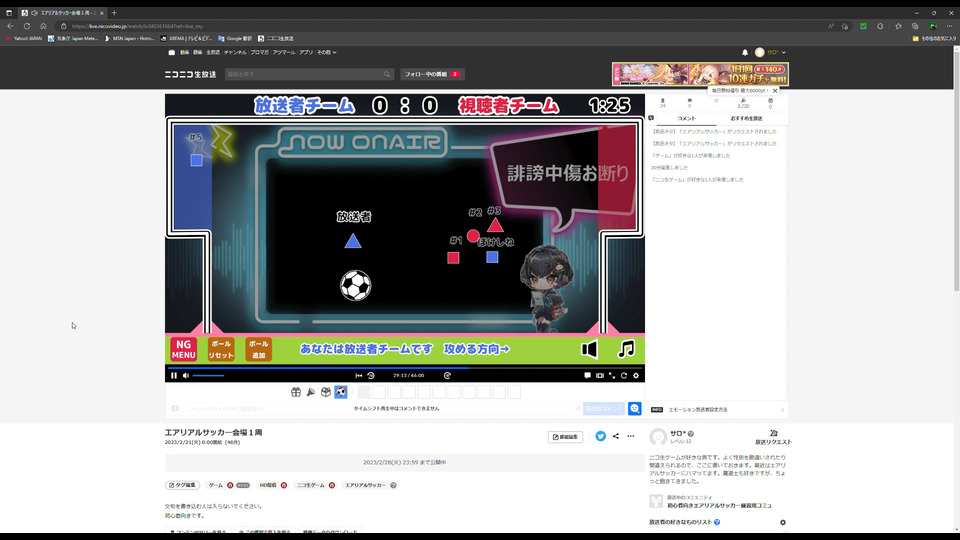Open the gacha advertisement banner

700,74
